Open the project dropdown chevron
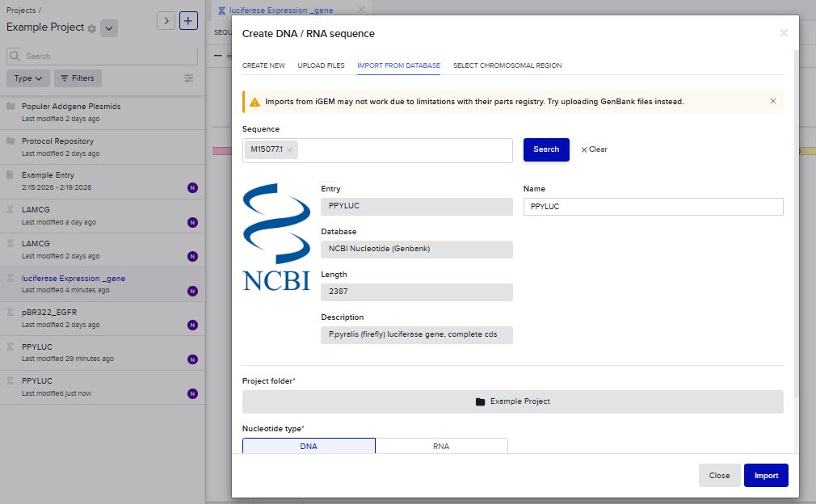 pos(110,28)
